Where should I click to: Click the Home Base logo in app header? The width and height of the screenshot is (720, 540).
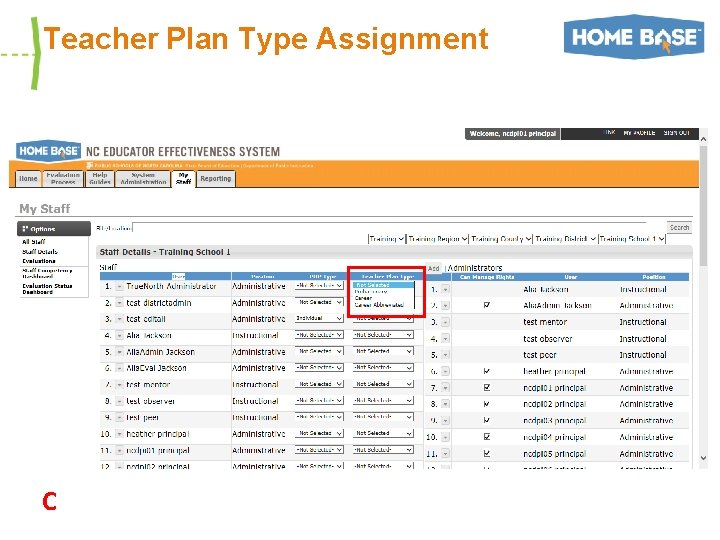[x=49, y=151]
